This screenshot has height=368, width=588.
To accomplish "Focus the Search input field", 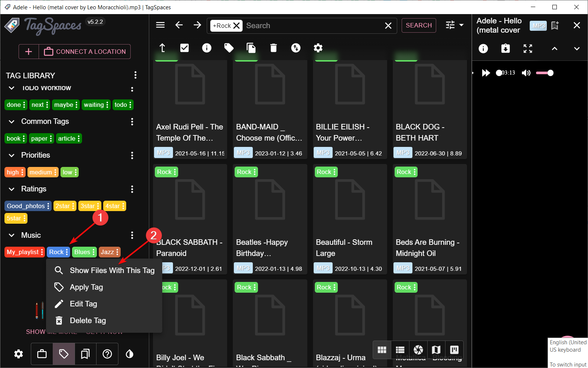I will (x=312, y=26).
